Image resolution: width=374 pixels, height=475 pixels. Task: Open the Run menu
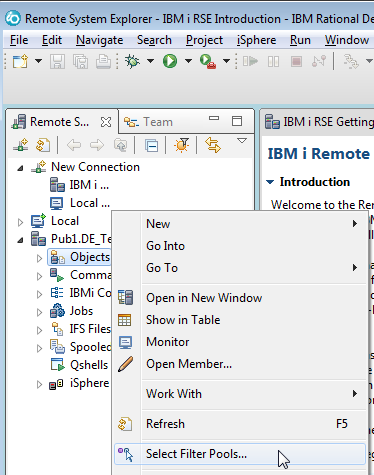coord(300,40)
